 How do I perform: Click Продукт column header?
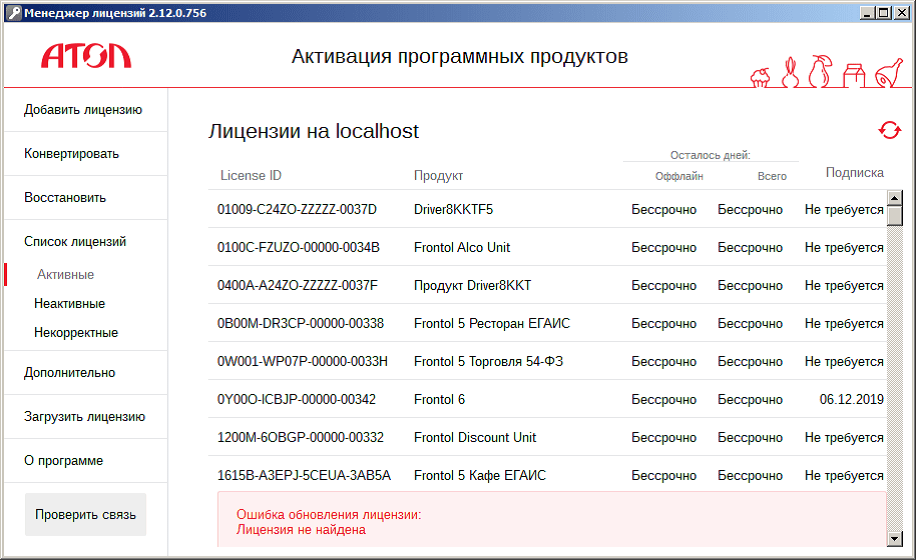[438, 176]
